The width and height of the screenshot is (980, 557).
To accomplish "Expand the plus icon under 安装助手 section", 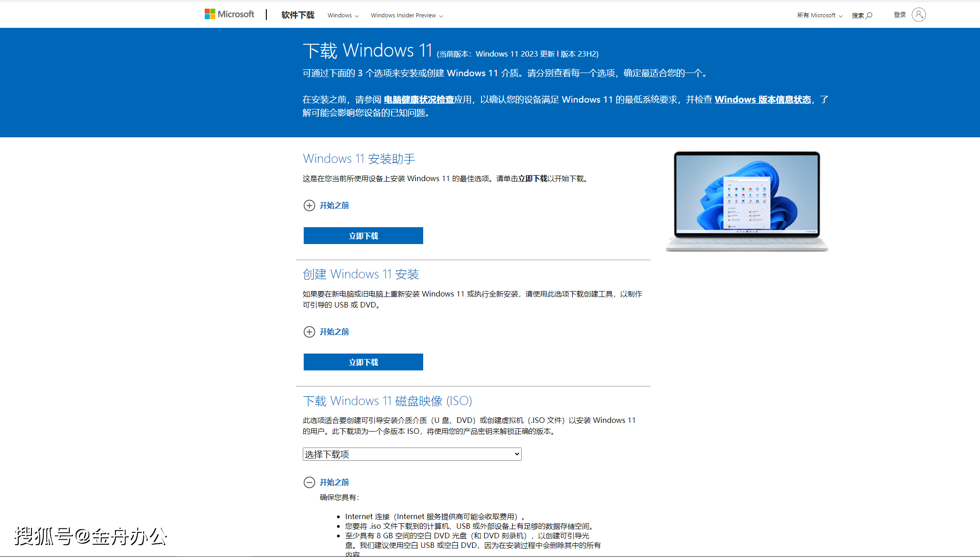I will (x=309, y=206).
